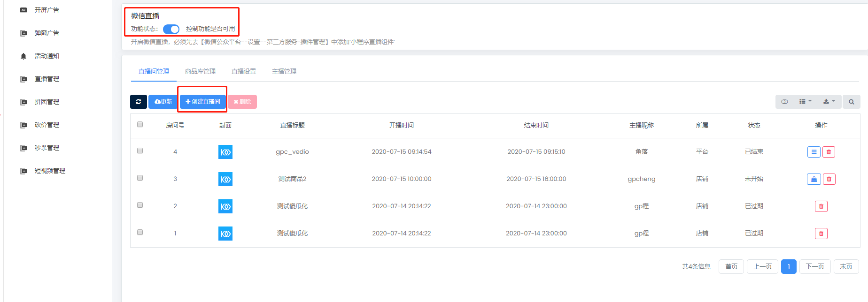Click the 共4条信息 total count text
This screenshot has height=302, width=868.
(x=696, y=266)
